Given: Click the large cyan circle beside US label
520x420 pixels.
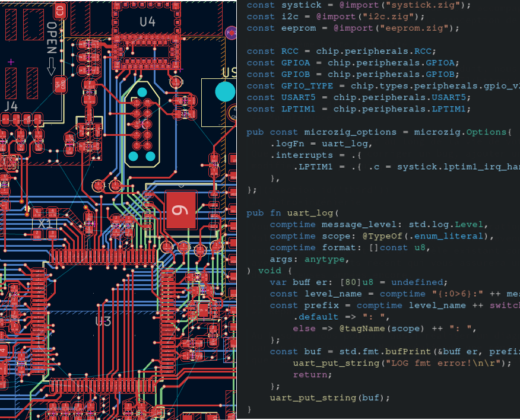Looking at the screenshot, I should (x=225, y=92).
